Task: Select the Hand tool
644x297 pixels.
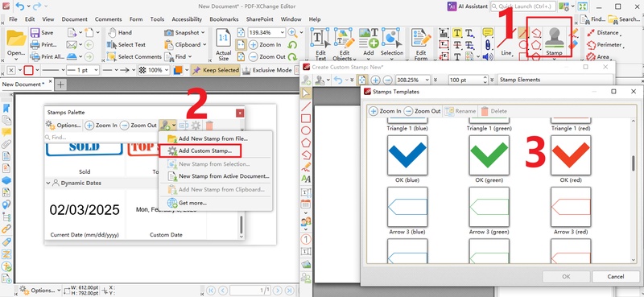Action: (120, 32)
